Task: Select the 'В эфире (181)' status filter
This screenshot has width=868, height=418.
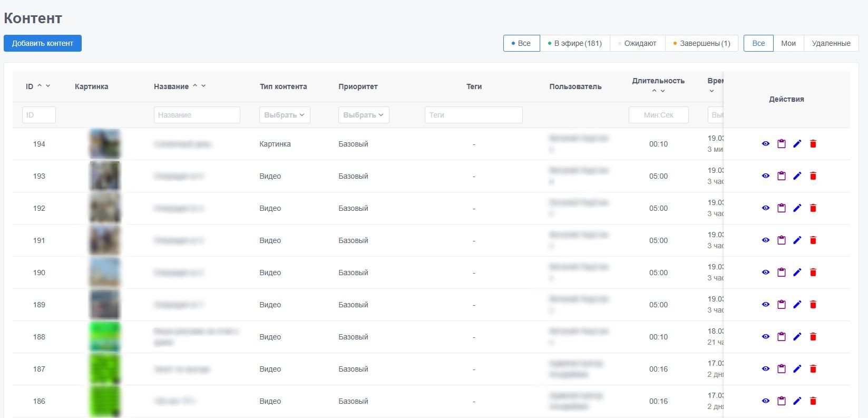Action: [x=575, y=43]
